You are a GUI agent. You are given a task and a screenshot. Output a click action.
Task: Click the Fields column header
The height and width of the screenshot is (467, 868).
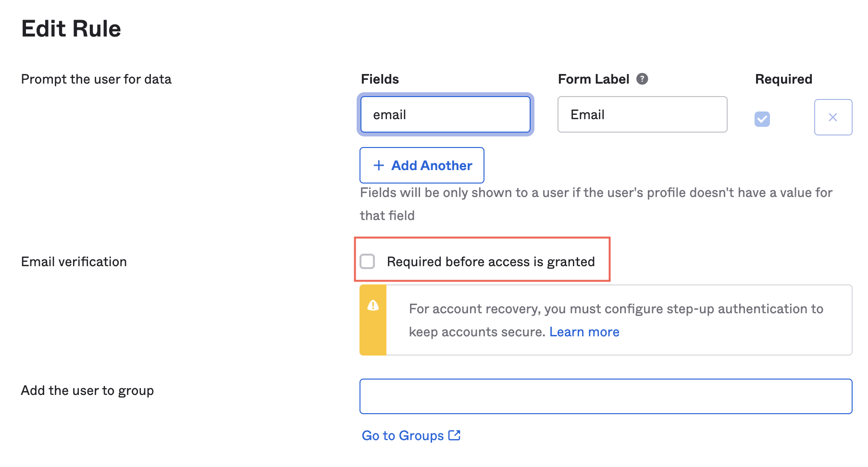(x=380, y=79)
